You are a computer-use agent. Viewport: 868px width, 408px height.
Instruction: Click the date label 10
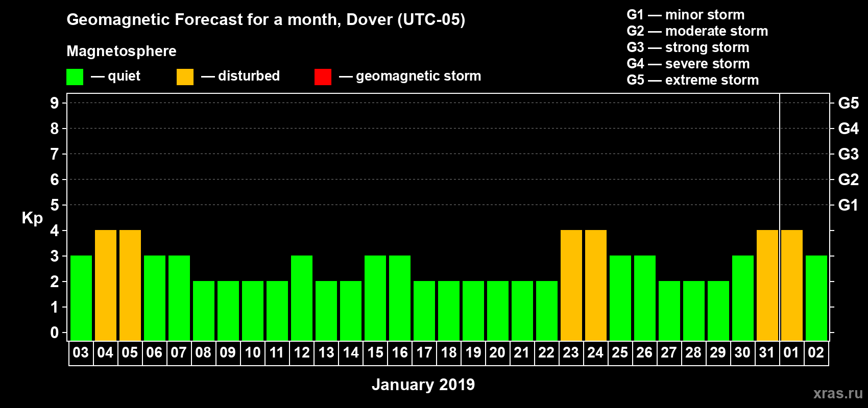(x=252, y=352)
